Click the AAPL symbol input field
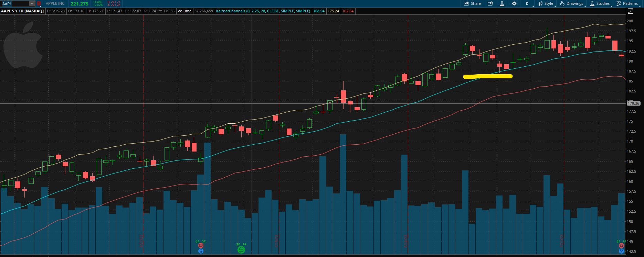Viewport: 644px width, 257px height. click(x=14, y=3)
